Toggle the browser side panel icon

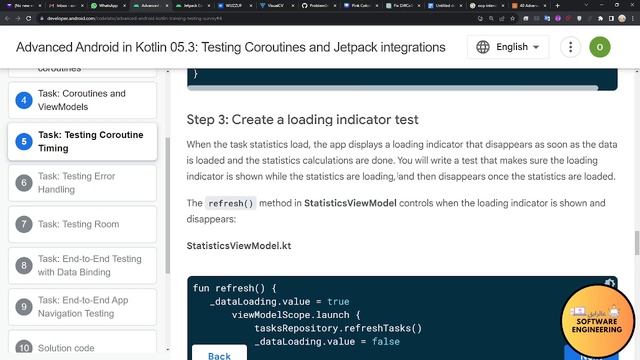[611, 18]
